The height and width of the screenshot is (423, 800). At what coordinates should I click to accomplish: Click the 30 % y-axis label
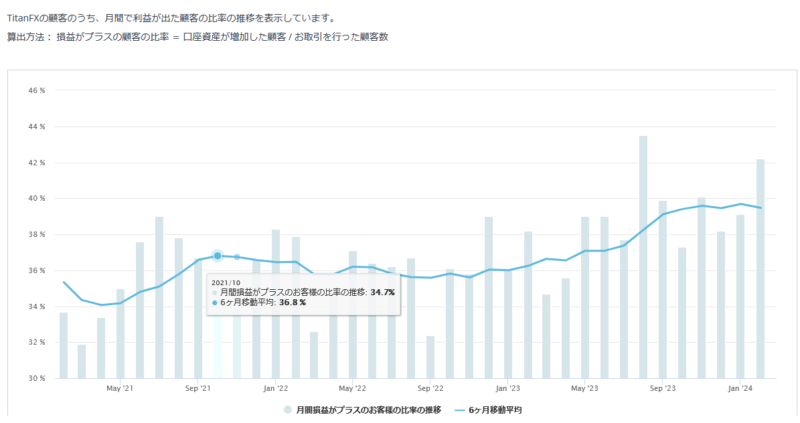(36, 378)
